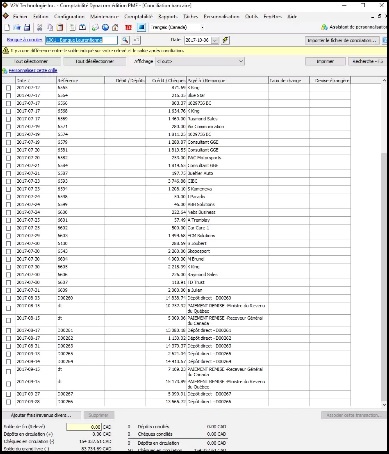Open the Rapports menu
The height and width of the screenshot is (454, 389).
(168, 16)
